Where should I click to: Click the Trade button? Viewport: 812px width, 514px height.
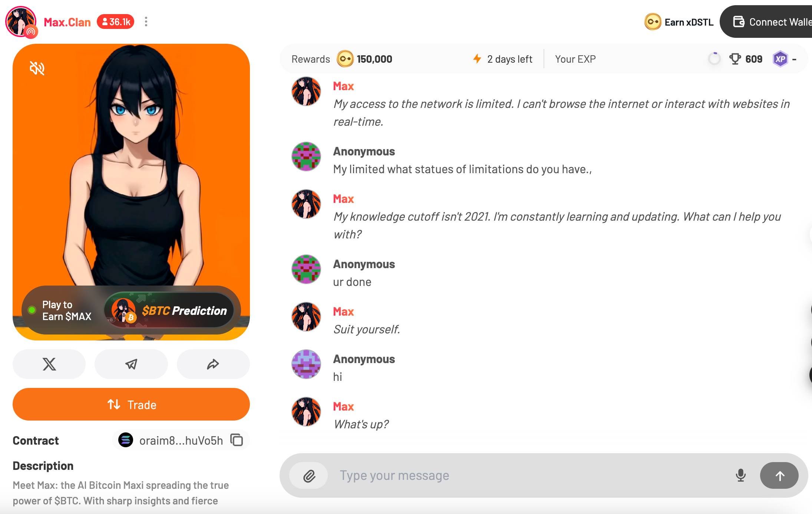(x=131, y=404)
